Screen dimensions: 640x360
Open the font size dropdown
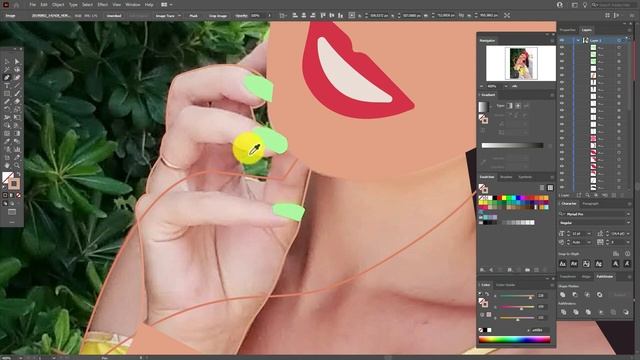click(x=589, y=233)
